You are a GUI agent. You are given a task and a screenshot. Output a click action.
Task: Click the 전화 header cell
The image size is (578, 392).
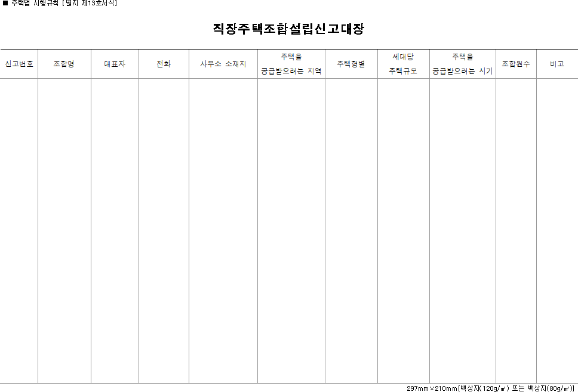click(162, 63)
